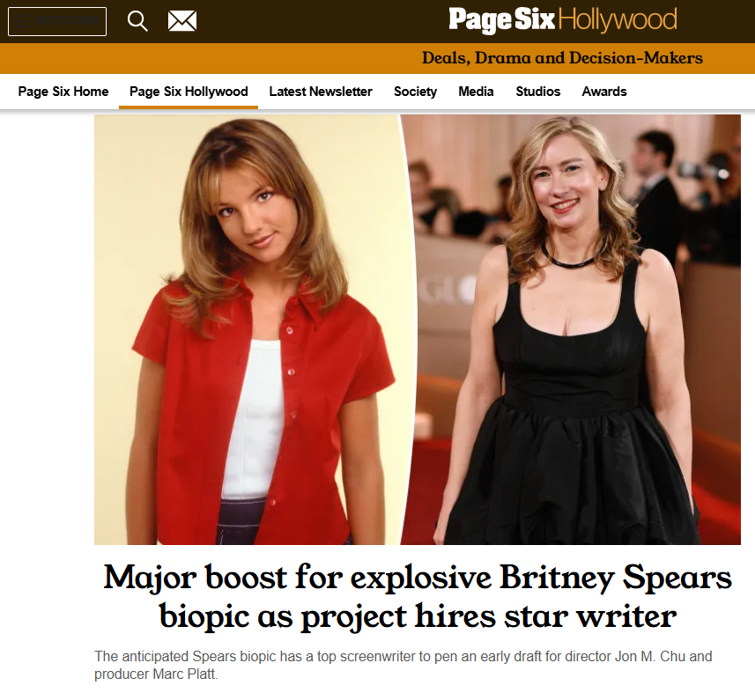Screen dimensions: 755x700
Task: Open the Society section
Action: pyautogui.click(x=415, y=92)
